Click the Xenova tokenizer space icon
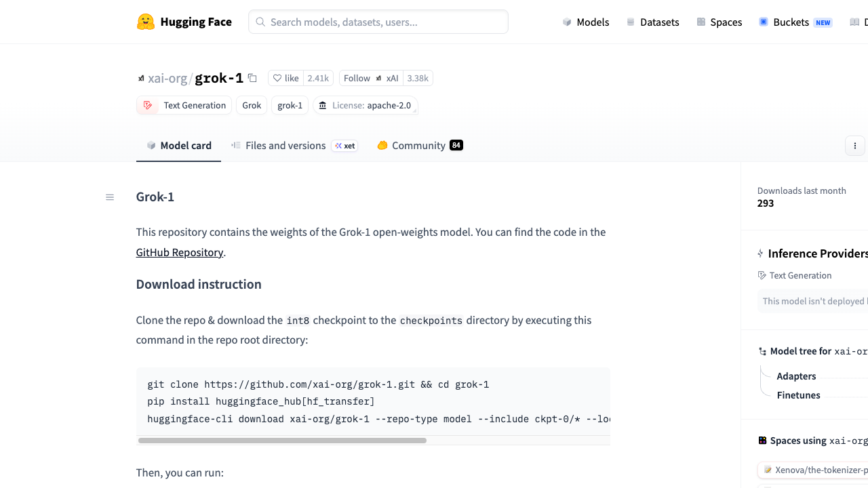 (x=768, y=470)
